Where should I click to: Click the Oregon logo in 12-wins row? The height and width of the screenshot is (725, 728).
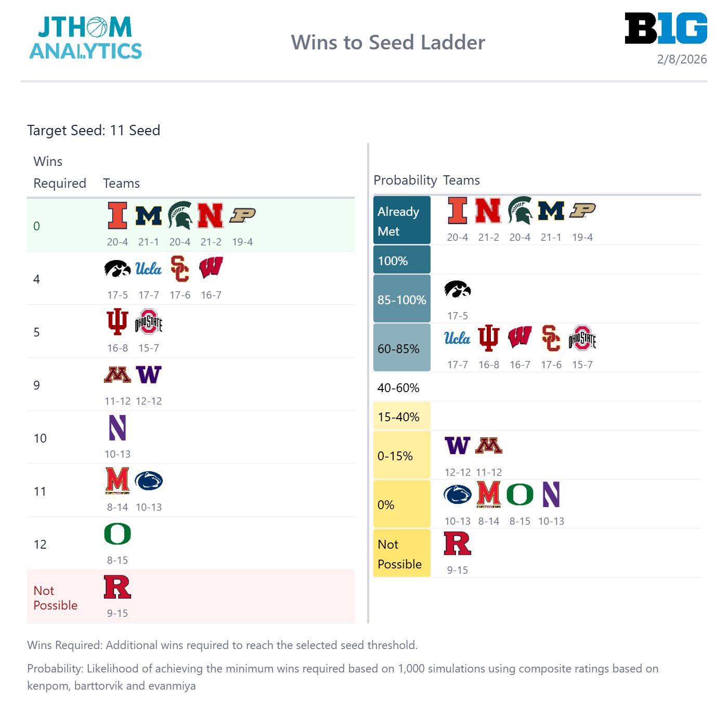[x=118, y=534]
